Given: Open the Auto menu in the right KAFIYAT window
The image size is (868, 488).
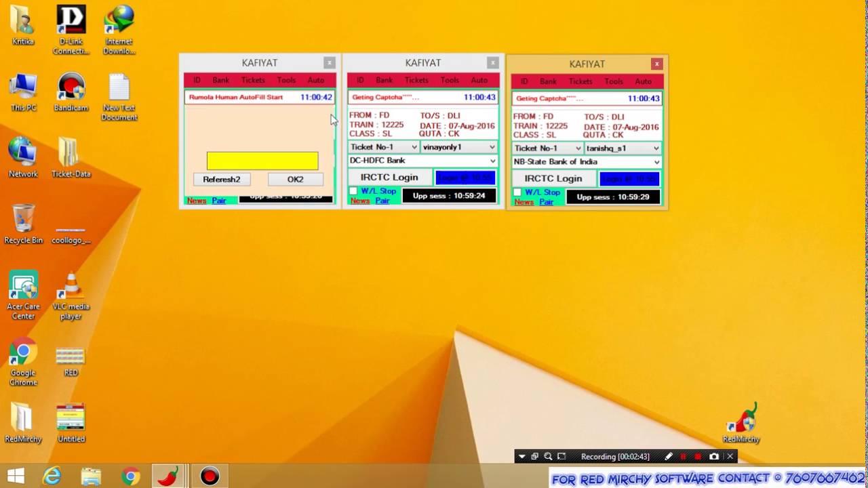Looking at the screenshot, I should pos(644,81).
